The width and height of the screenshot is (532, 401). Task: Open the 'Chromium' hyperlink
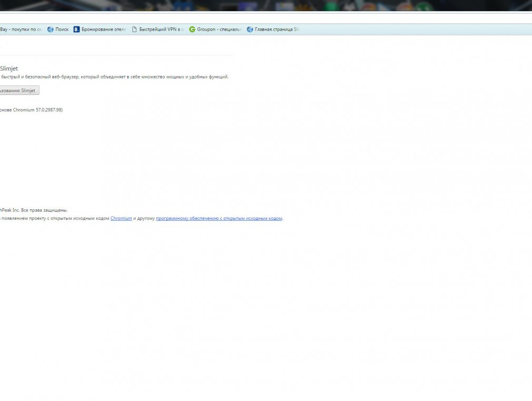click(121, 218)
